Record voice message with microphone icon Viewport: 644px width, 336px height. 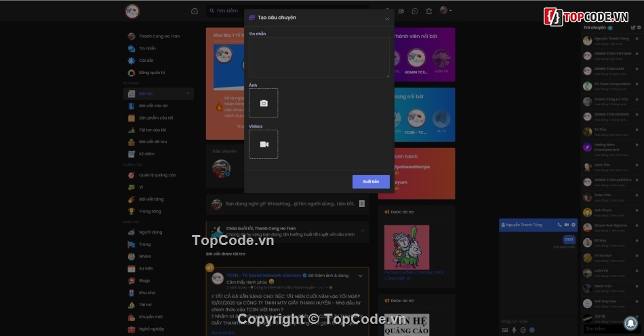[x=515, y=330]
